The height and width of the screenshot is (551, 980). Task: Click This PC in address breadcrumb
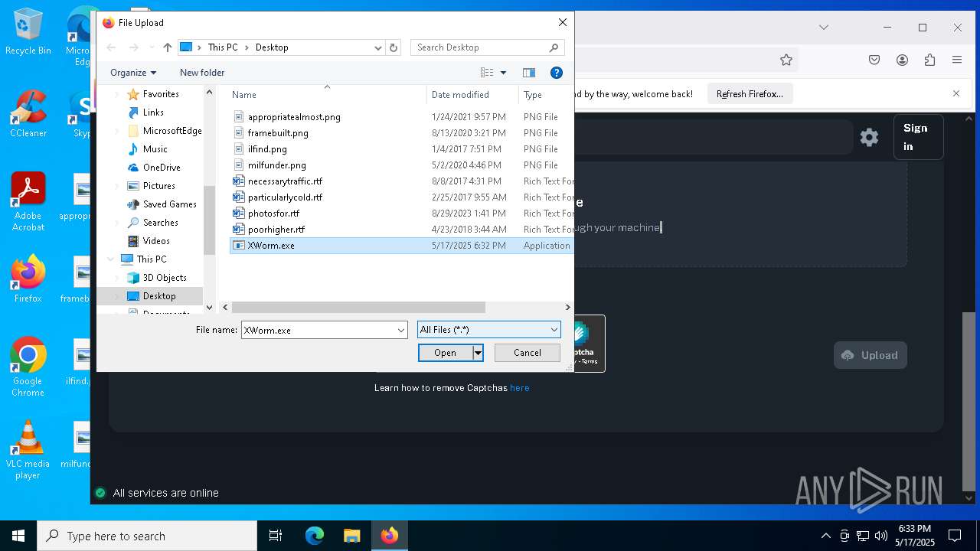coord(223,47)
